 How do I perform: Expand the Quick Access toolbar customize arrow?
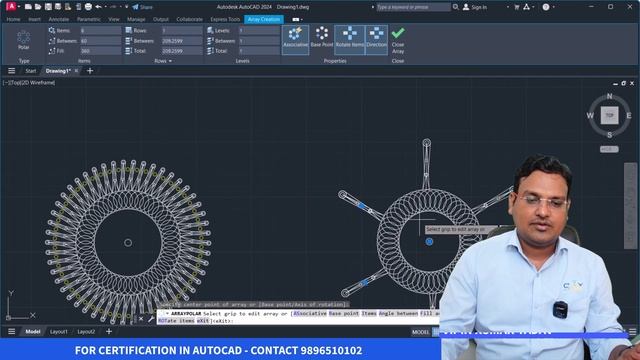(x=127, y=7)
